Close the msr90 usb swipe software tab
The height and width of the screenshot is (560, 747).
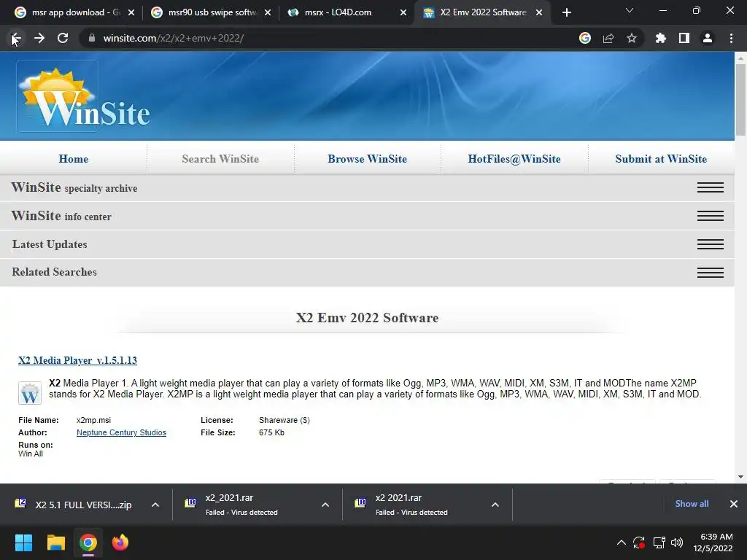click(x=268, y=12)
